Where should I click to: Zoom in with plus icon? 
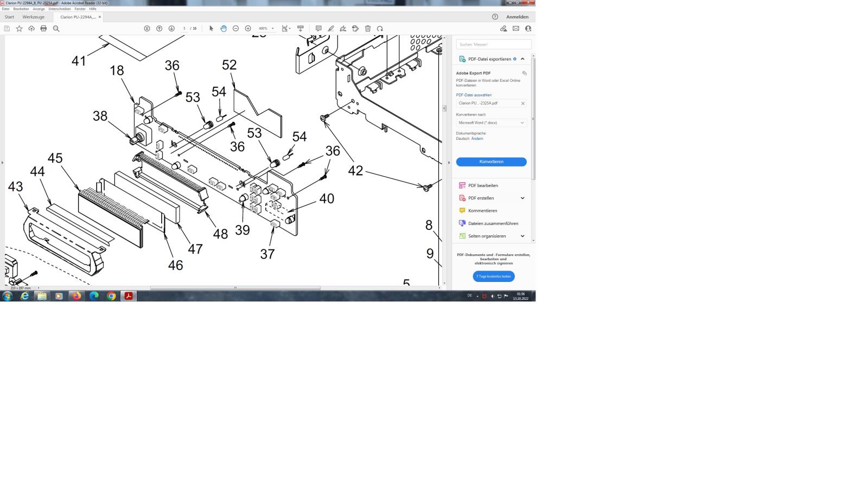click(x=248, y=28)
